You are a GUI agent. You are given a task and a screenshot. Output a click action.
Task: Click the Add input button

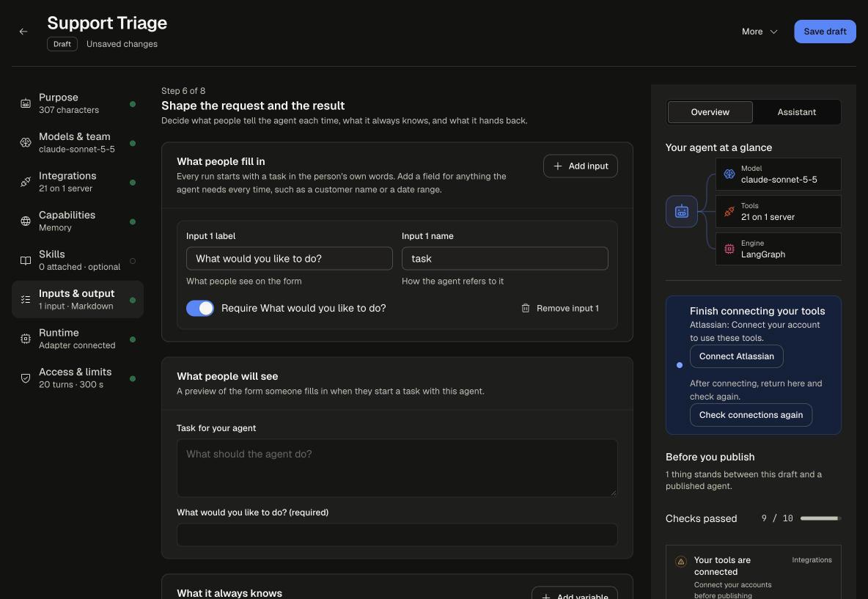click(x=580, y=166)
